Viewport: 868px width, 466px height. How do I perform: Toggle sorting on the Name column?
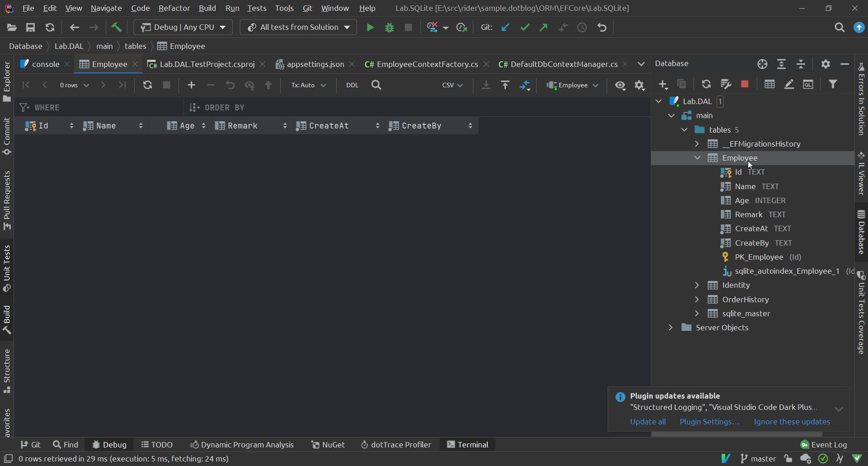pyautogui.click(x=141, y=126)
